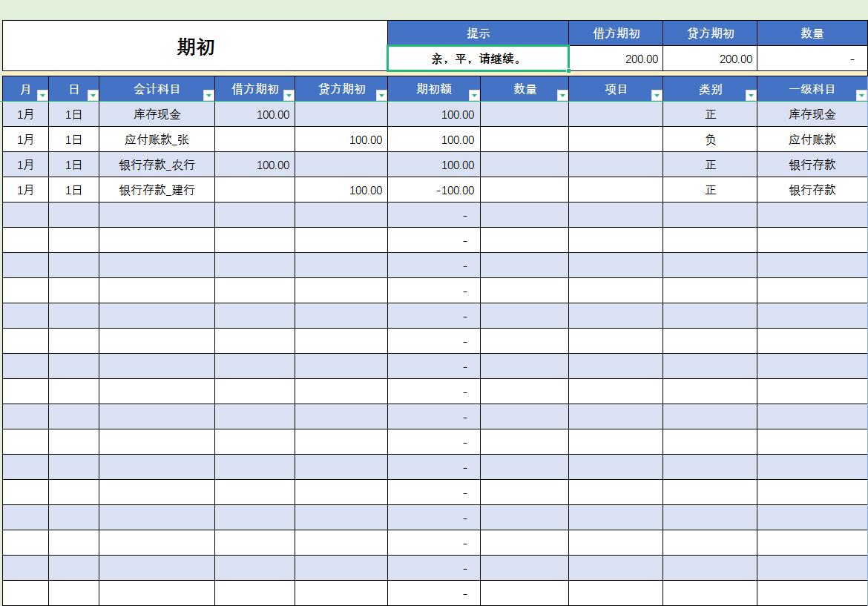Viewport: 868px width, 606px height.
Task: Open the 类别 column filter dropdown
Action: coord(749,94)
